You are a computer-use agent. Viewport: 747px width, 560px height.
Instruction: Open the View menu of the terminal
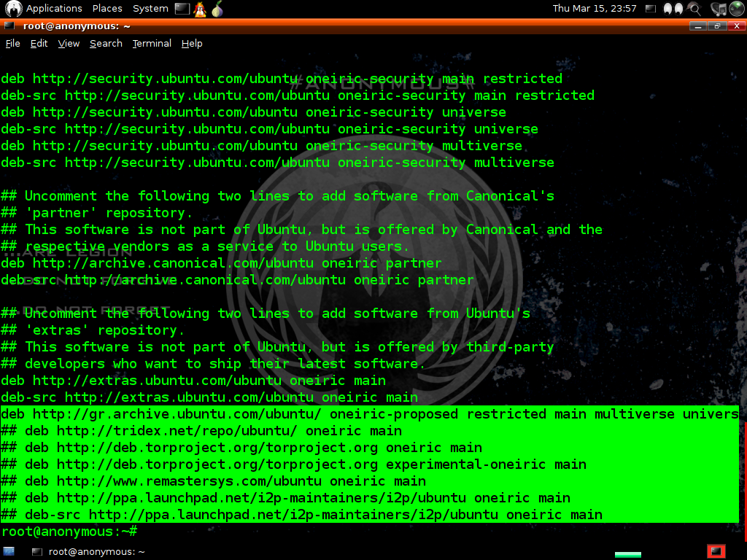tap(69, 43)
